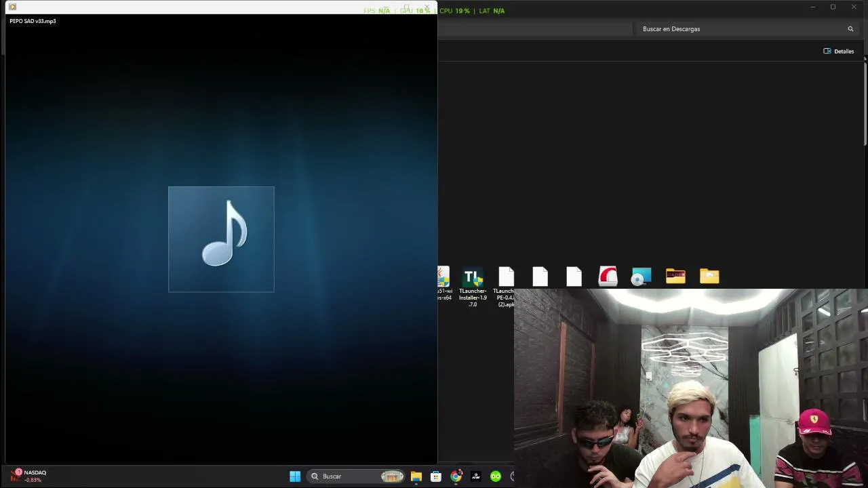Open the Windows Start menu
Screen dimensions: 868x488
pyautogui.click(x=295, y=476)
